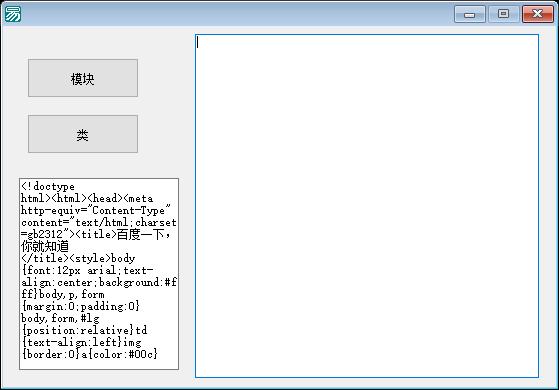Click the body,form,#lg line in source box
559x390 pixels.
(60, 318)
